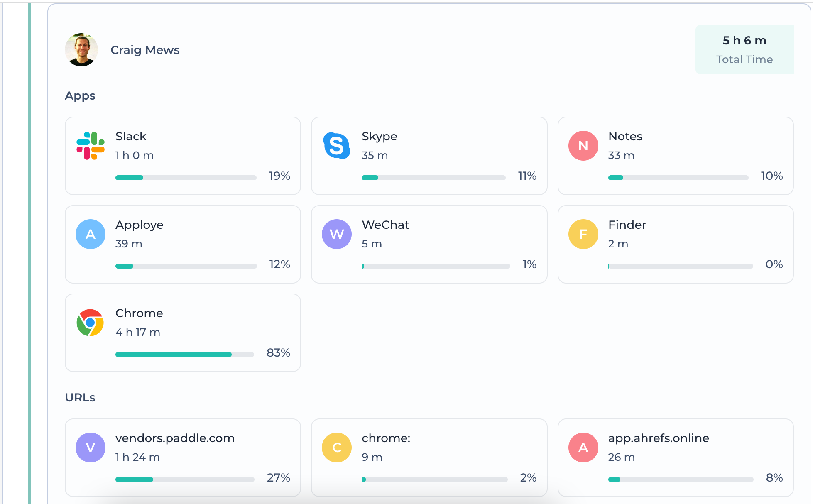
Task: Click the chrome: URL name
Action: coord(386,438)
